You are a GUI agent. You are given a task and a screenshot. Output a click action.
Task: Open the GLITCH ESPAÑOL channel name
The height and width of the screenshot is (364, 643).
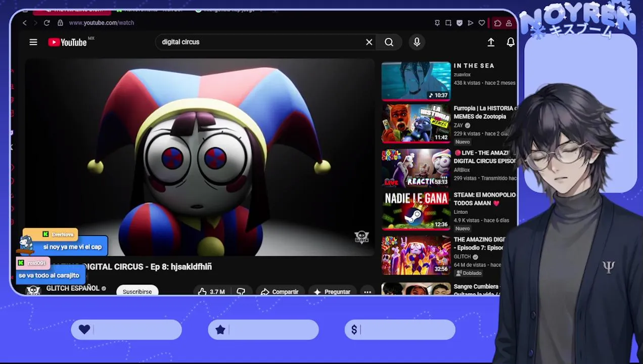pyautogui.click(x=73, y=288)
